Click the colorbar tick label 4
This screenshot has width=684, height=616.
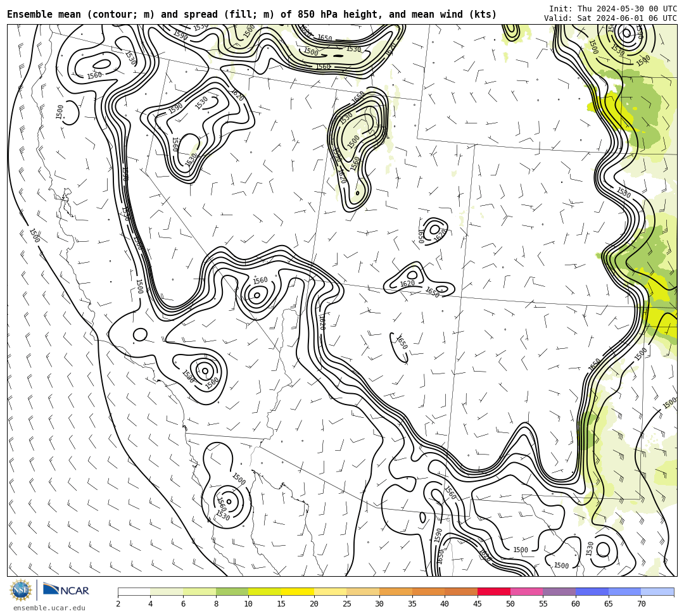(151, 604)
